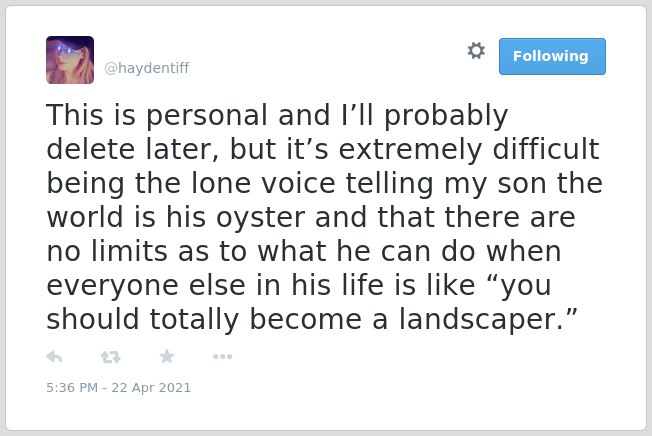The image size is (652, 436).
Task: Retweet this post using the retweet icon
Action: 111,357
